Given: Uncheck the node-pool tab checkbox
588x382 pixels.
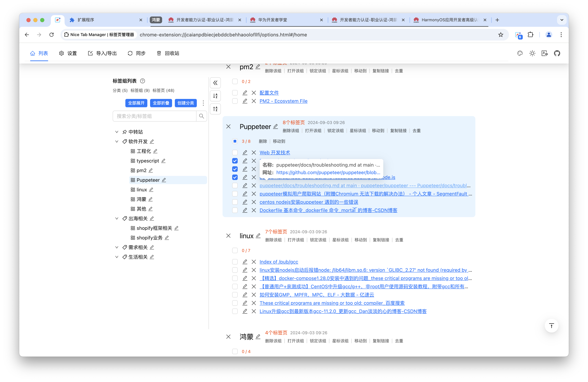Looking at the screenshot, I should pyautogui.click(x=235, y=177).
